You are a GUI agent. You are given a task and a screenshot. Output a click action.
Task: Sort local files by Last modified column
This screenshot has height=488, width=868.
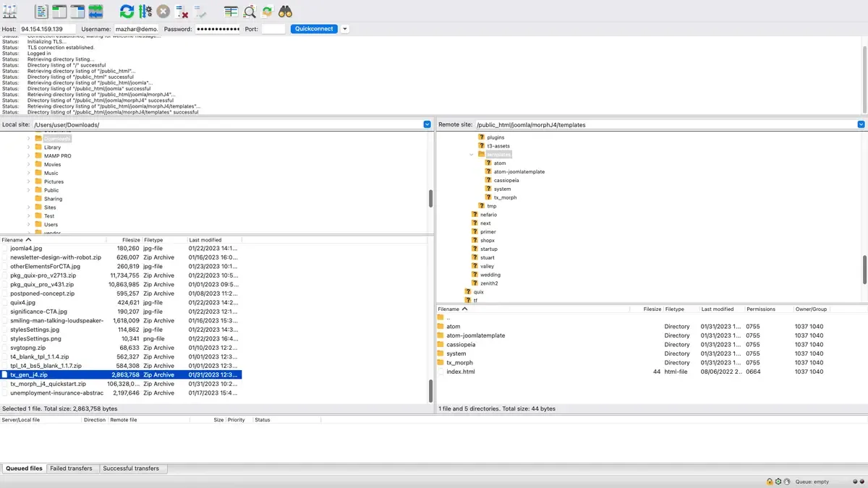pyautogui.click(x=214, y=239)
